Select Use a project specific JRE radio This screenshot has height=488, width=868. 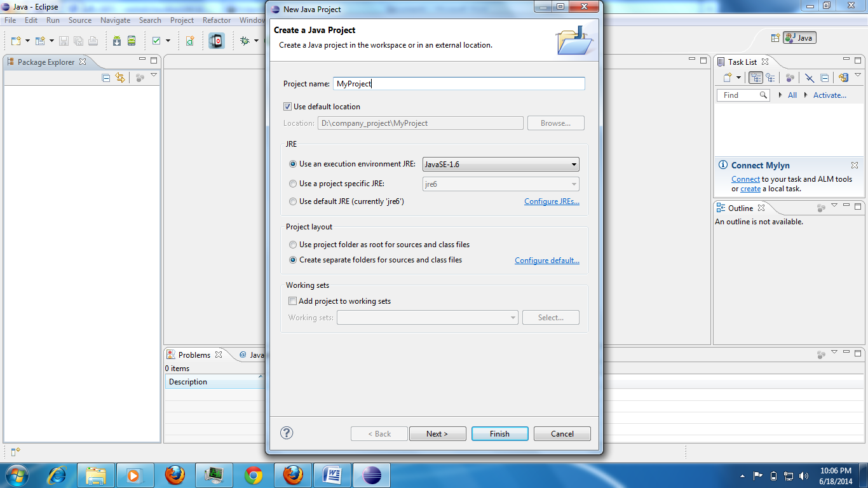pos(293,184)
